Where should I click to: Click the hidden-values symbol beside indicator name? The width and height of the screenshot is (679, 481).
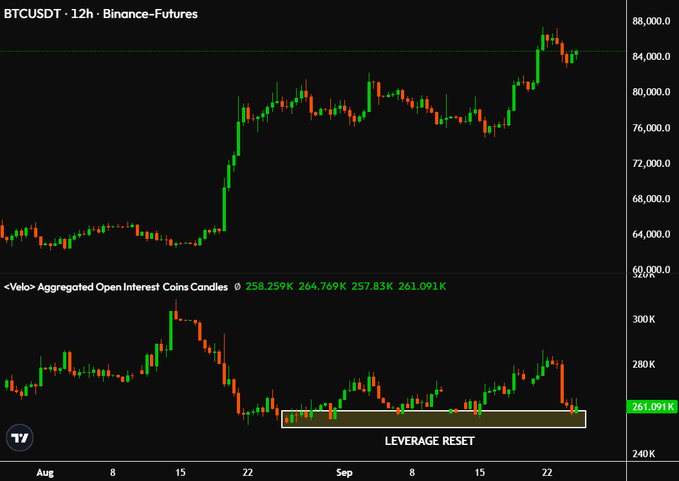tap(237, 287)
